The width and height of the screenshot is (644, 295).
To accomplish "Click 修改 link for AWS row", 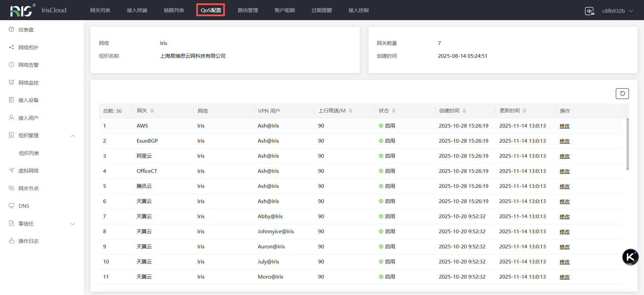I will click(565, 126).
